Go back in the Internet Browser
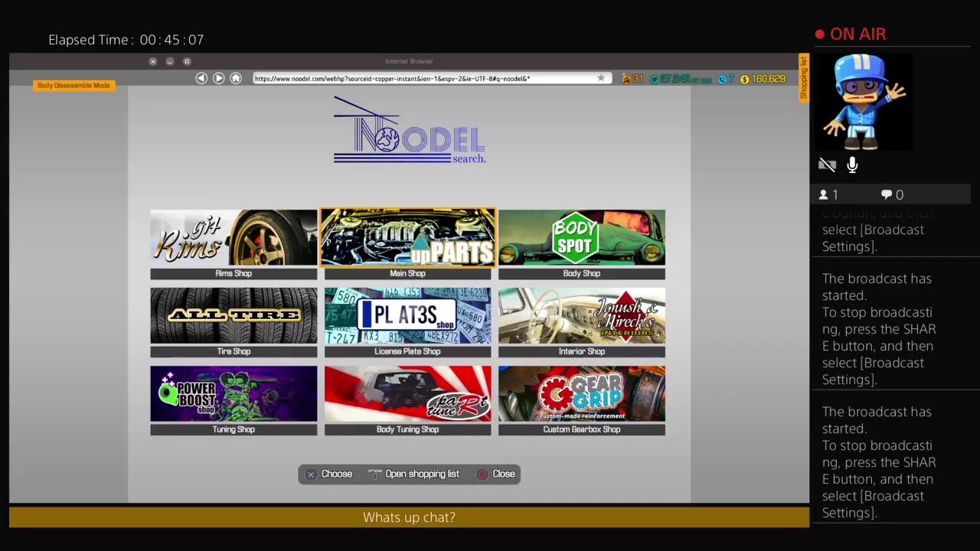This screenshot has height=551, width=980. tap(201, 78)
